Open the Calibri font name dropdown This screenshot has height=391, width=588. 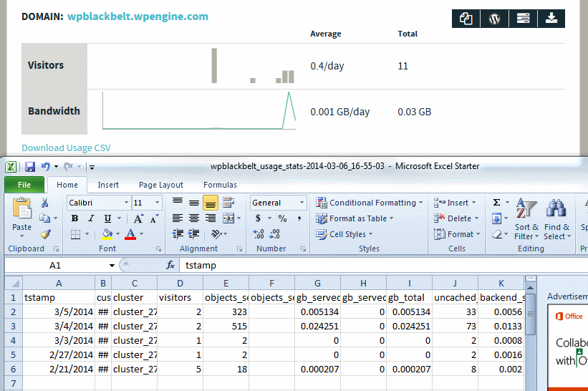(x=126, y=203)
